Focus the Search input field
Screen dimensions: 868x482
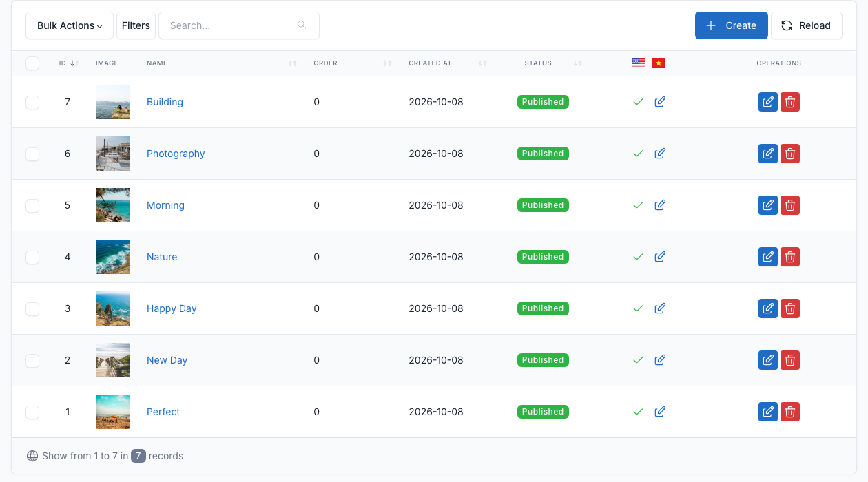[239, 25]
